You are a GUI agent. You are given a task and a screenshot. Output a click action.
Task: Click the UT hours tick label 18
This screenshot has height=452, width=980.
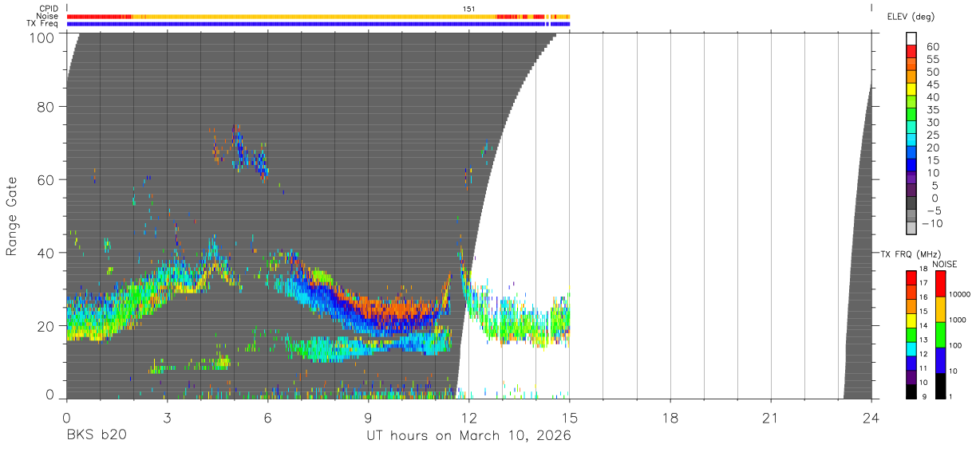[670, 418]
